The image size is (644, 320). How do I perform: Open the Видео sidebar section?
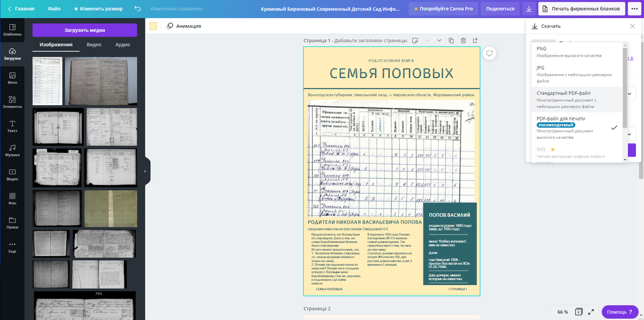point(12,174)
